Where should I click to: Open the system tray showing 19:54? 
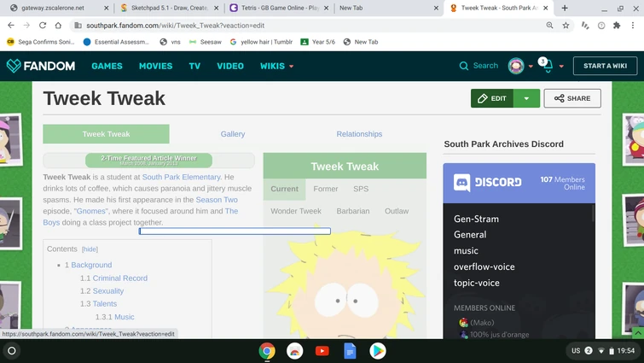(603, 351)
